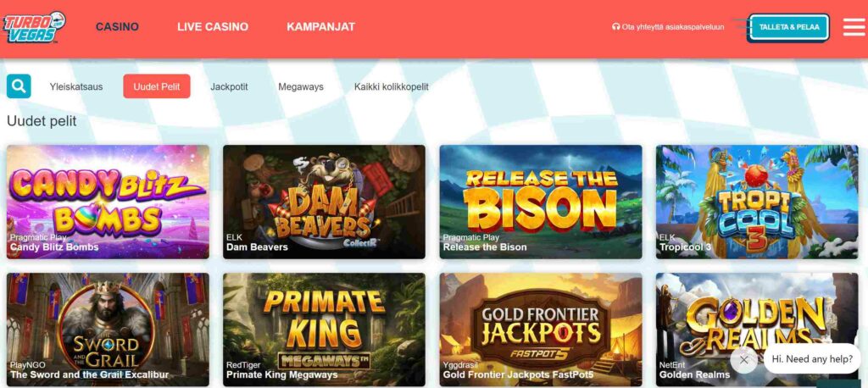868x388 pixels.
Task: Click the 'Hi. Need any help?' chat message
Action: point(812,359)
